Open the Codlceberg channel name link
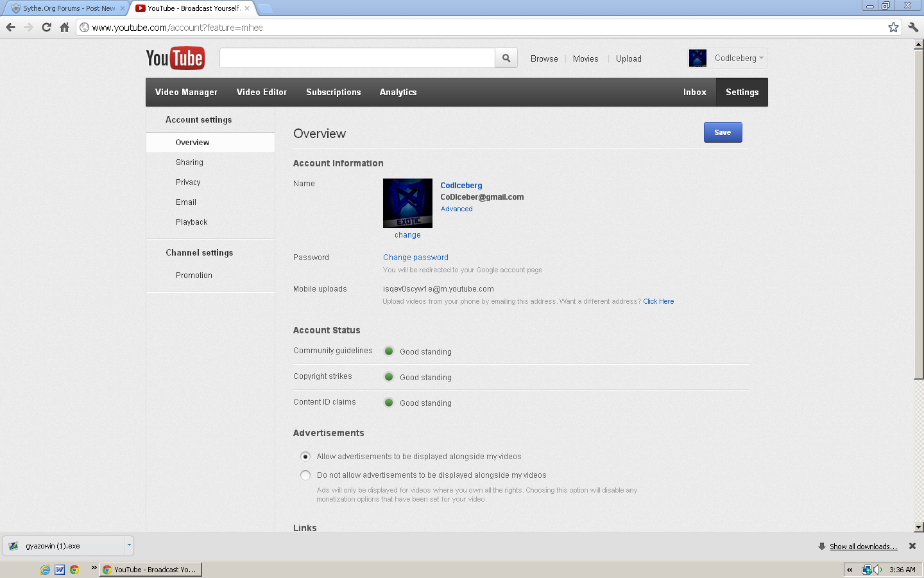The width and height of the screenshot is (924, 578). [461, 186]
